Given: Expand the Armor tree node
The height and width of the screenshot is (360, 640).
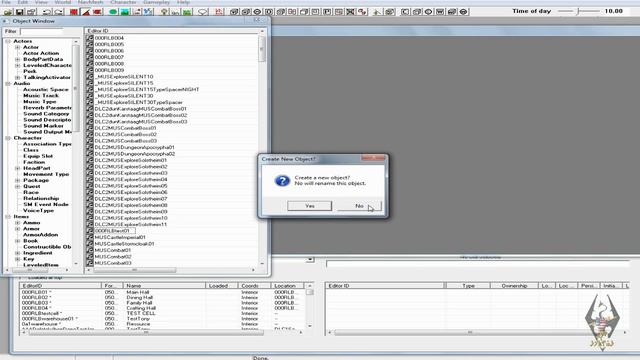Looking at the screenshot, I should coord(18,229).
